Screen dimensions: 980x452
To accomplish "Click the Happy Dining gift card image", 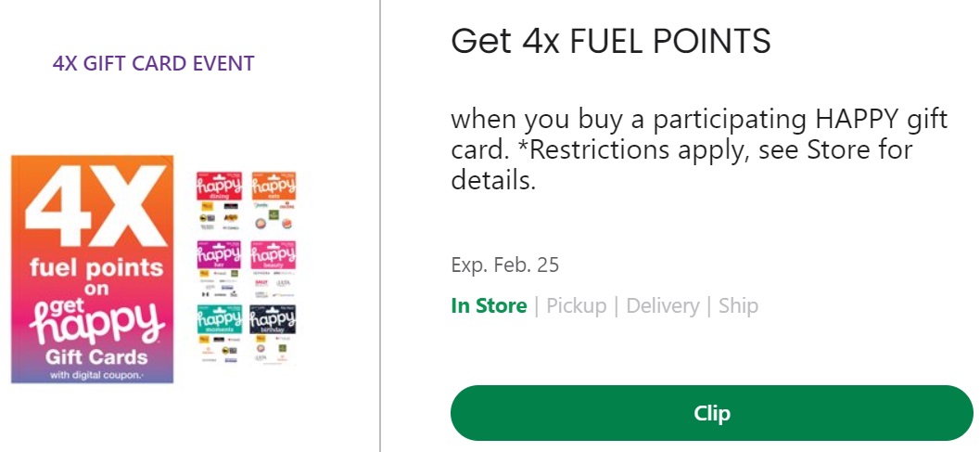I will (219, 200).
